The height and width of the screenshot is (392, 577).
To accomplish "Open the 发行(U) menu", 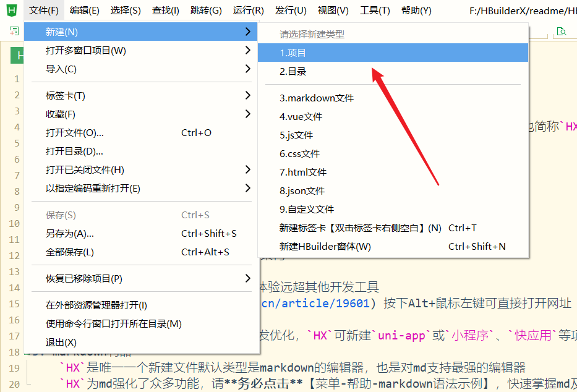I will point(290,11).
